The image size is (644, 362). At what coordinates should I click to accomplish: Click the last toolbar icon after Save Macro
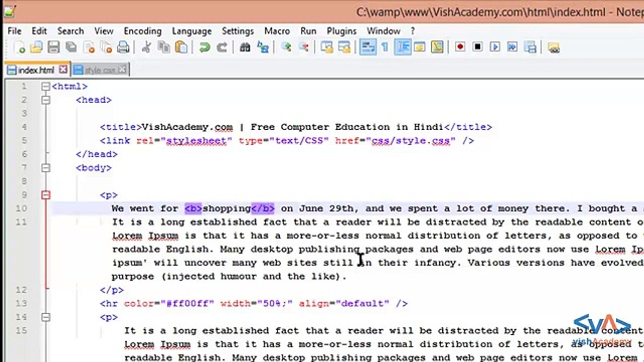point(553,47)
